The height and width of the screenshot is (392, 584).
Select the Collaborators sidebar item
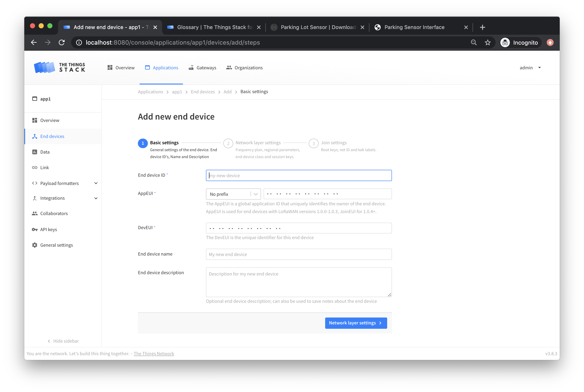tap(54, 213)
